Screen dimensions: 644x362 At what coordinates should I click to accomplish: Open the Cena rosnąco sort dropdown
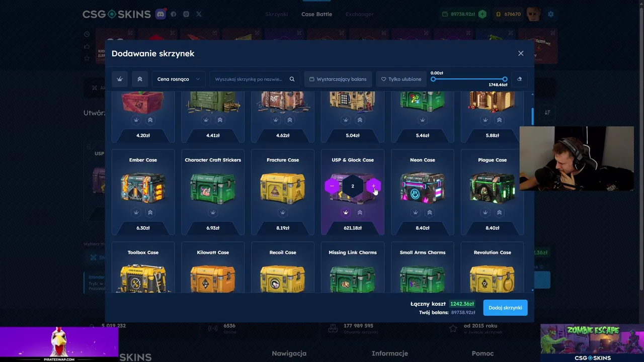pos(179,79)
